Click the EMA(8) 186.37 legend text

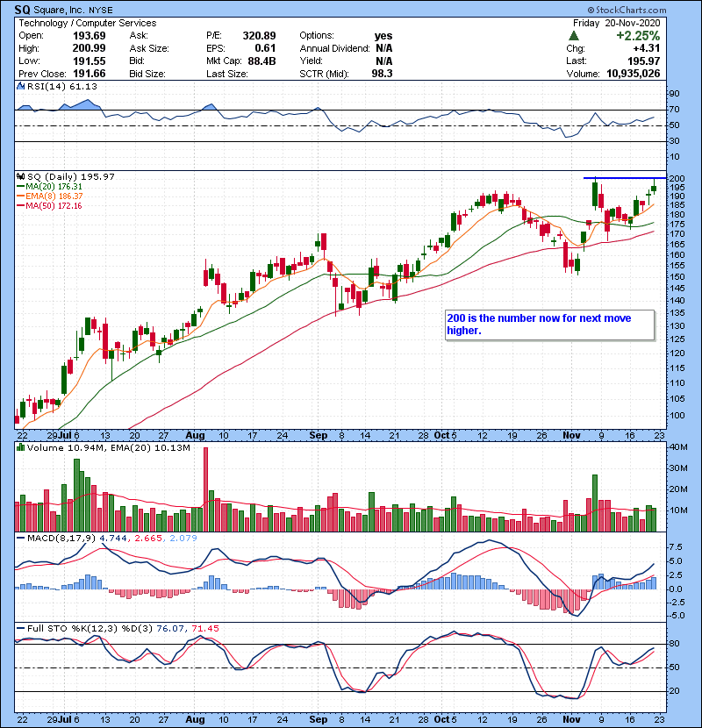54,196
